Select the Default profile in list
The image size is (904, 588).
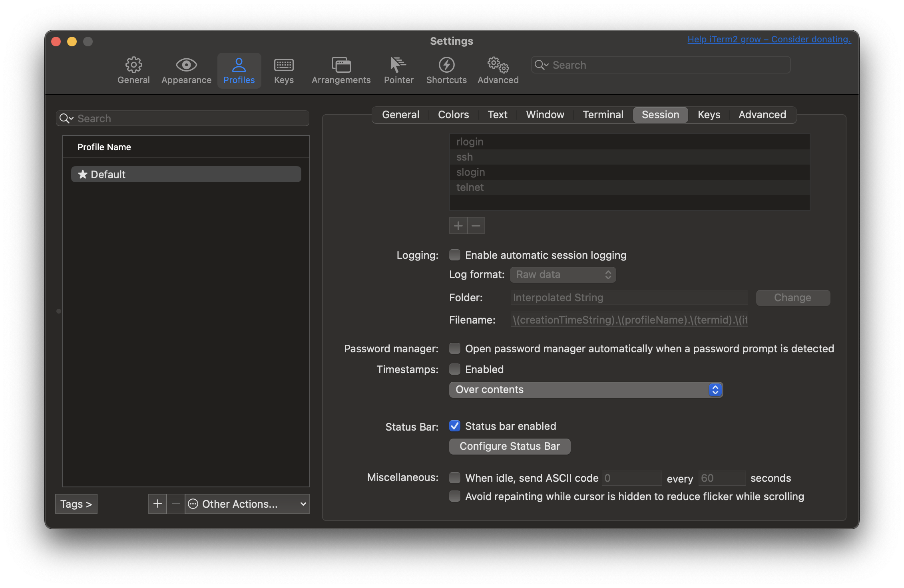pos(186,174)
